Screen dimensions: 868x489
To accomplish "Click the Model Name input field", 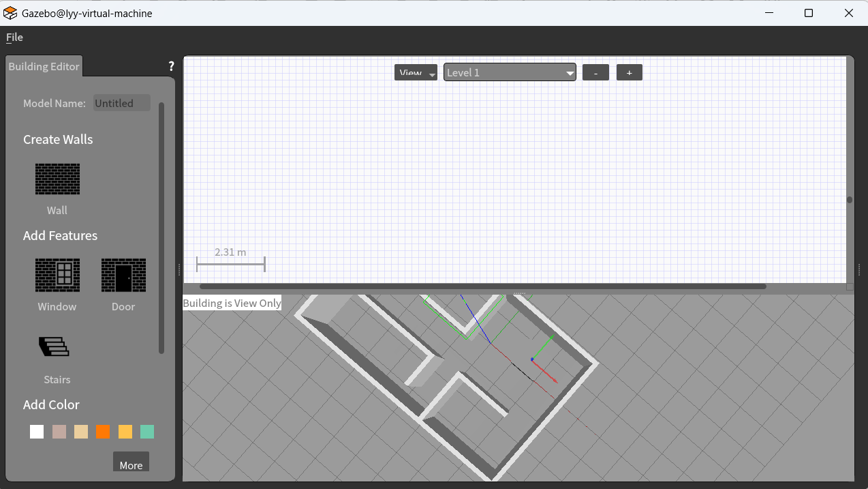I will tap(121, 103).
